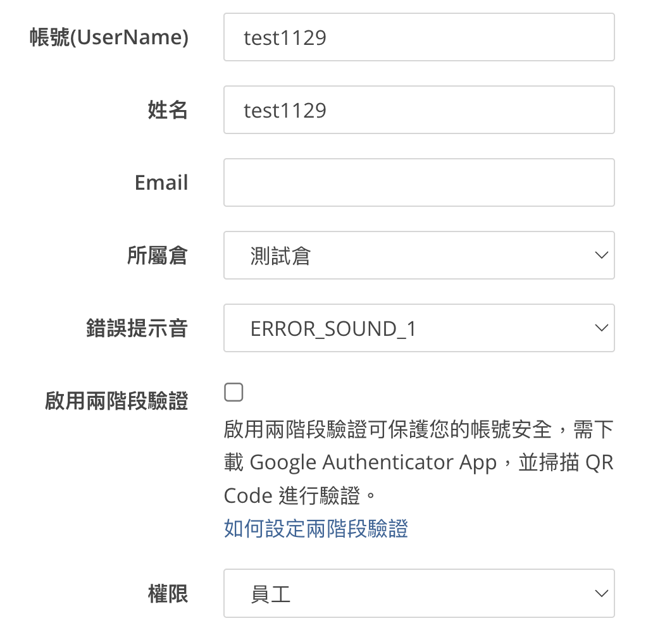Click the 啟用兩階段驗證 label
Screen dimensions: 672x635
tap(116, 401)
